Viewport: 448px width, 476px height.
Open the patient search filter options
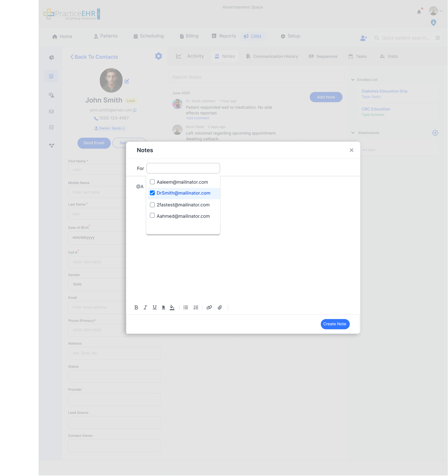(x=438, y=38)
